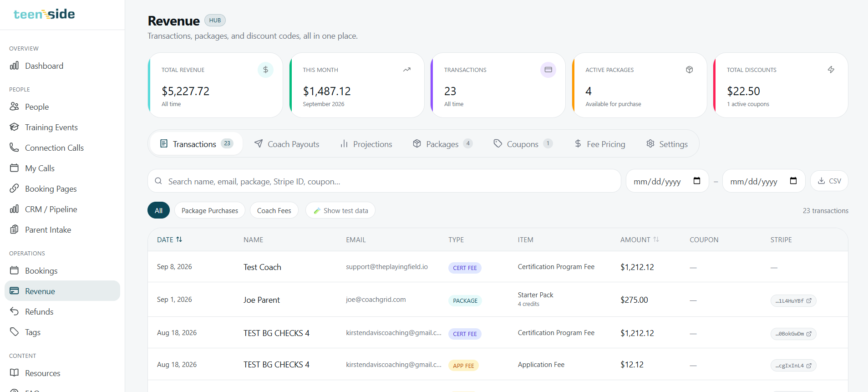Open Stripe link ...0BokGwDm for Certification Fee

click(793, 334)
